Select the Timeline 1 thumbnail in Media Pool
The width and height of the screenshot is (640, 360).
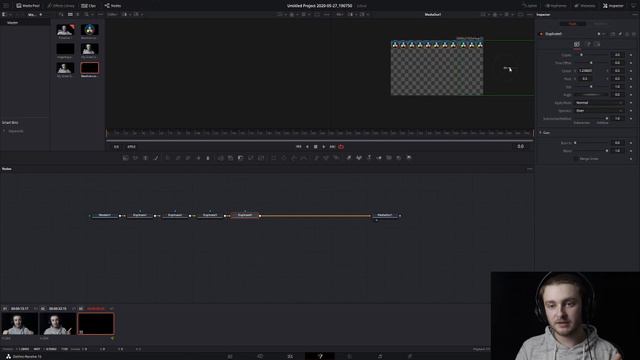click(x=65, y=29)
